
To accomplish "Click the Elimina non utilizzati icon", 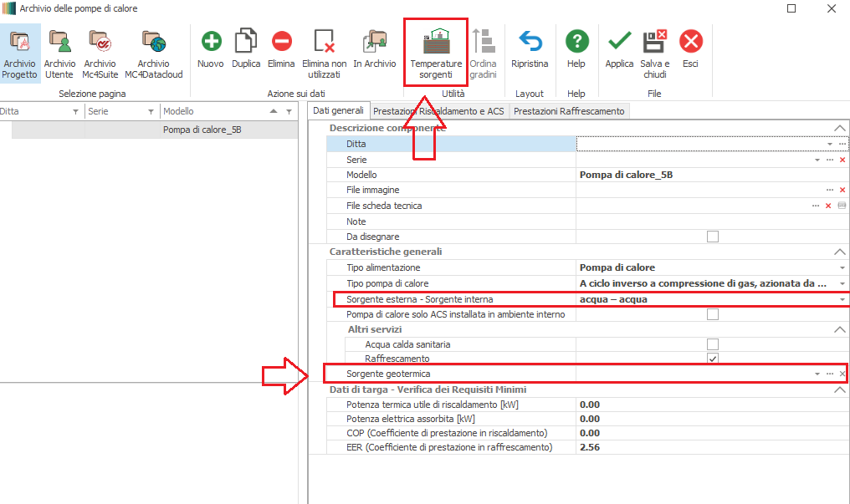I will pyautogui.click(x=324, y=42).
